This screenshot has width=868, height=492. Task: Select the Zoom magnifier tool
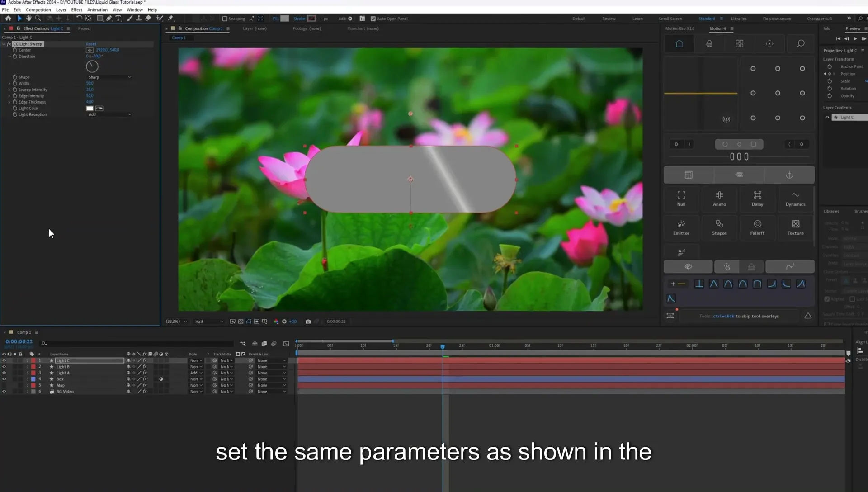tap(38, 19)
